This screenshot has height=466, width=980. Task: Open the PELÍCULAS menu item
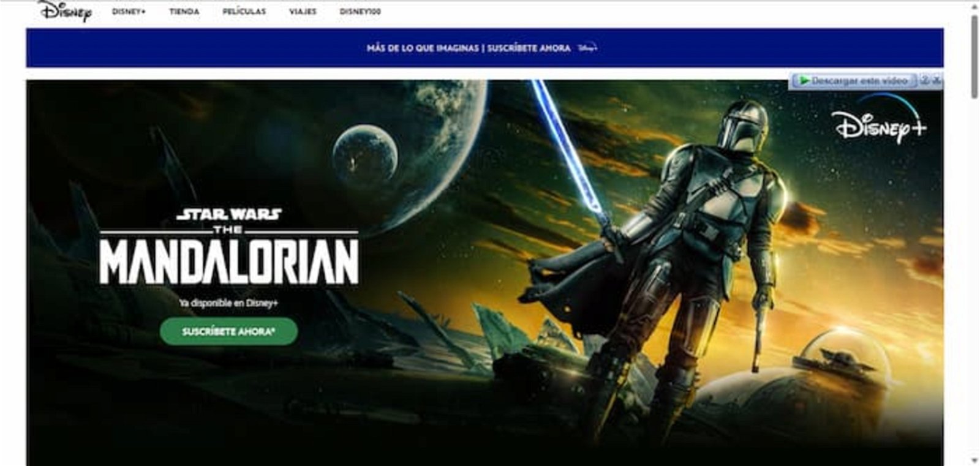[x=244, y=12]
